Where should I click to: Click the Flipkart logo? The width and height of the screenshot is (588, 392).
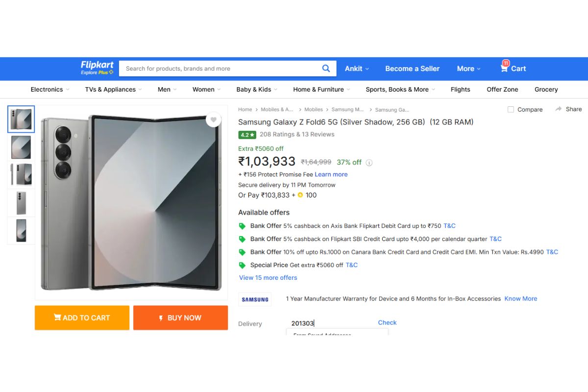point(97,65)
